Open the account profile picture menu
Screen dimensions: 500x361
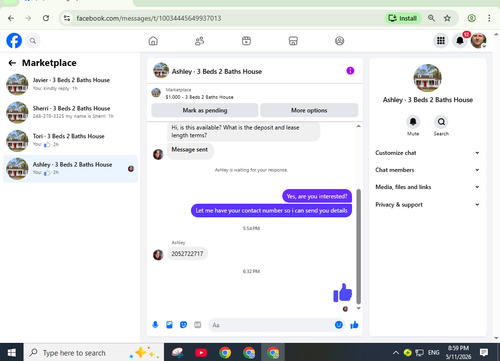[x=478, y=41]
